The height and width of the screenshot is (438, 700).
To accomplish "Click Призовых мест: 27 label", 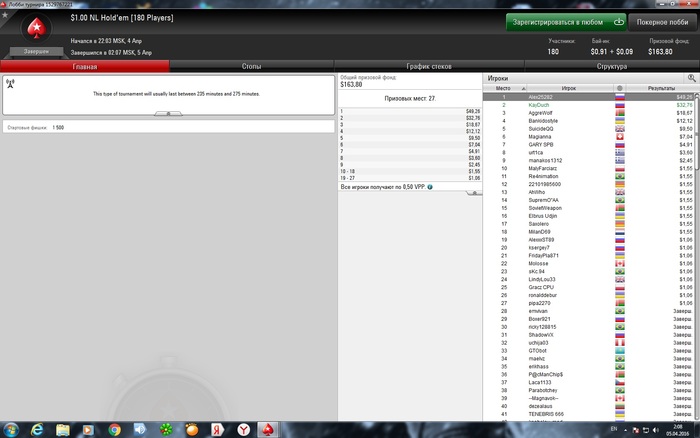I will 410,98.
